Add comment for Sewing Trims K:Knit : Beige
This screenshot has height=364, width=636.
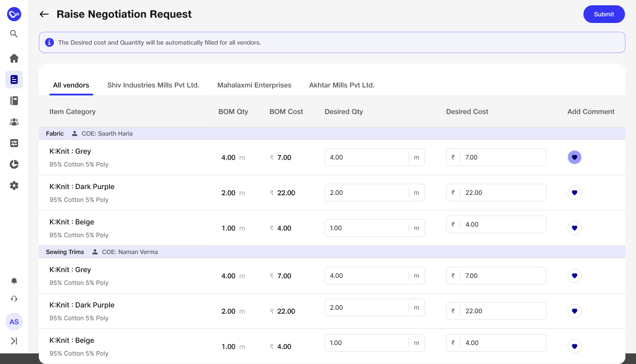(575, 346)
